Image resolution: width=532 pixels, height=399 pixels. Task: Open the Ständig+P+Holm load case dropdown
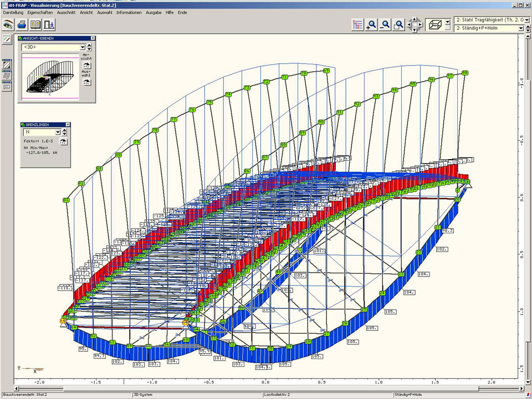[520, 28]
